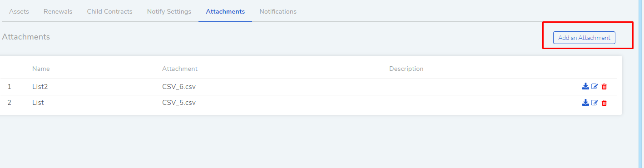
Task: Edit the List attachment row
Action: point(594,103)
